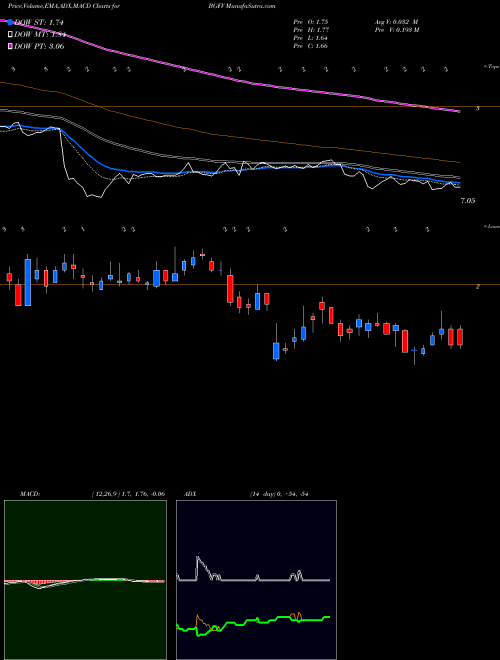
Task: Click the 'Pre L: 1.64' low value
Action: (311, 38)
